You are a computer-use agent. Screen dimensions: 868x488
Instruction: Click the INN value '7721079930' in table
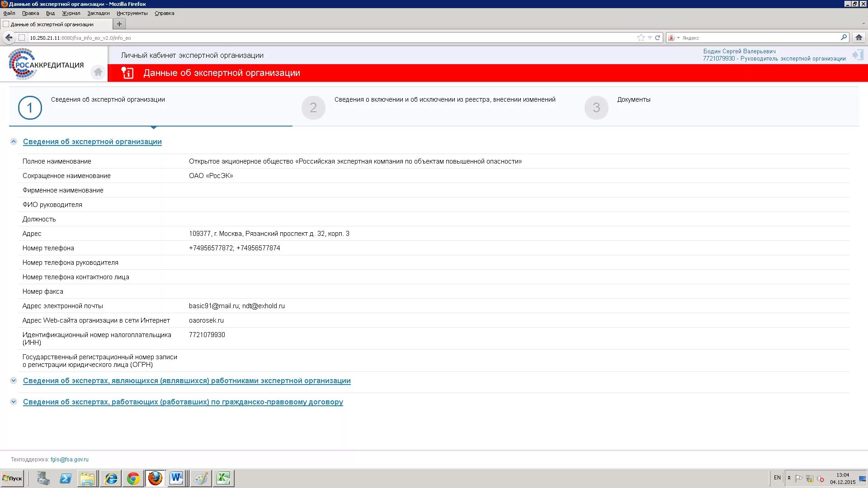click(x=207, y=335)
